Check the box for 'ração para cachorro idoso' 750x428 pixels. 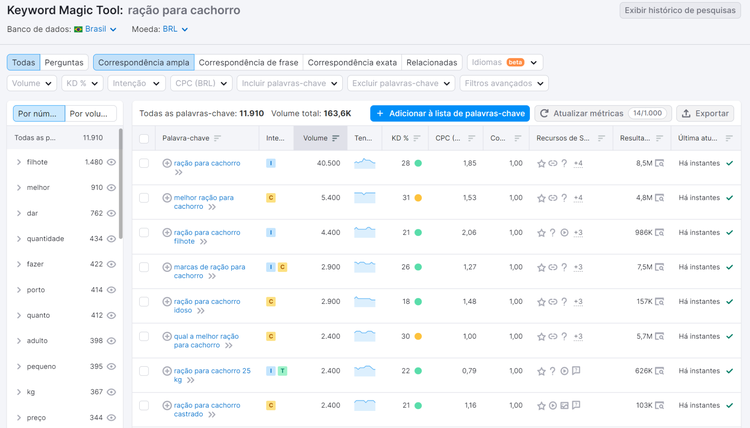[x=144, y=301]
